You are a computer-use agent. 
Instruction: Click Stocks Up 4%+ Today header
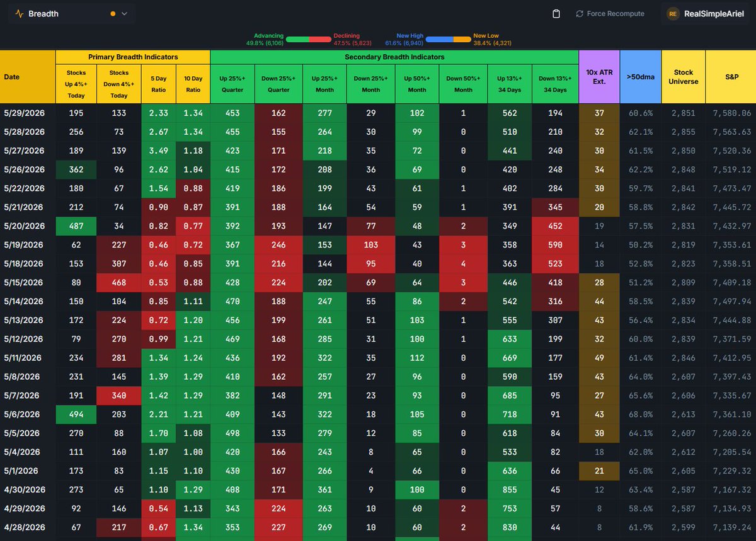(x=76, y=84)
